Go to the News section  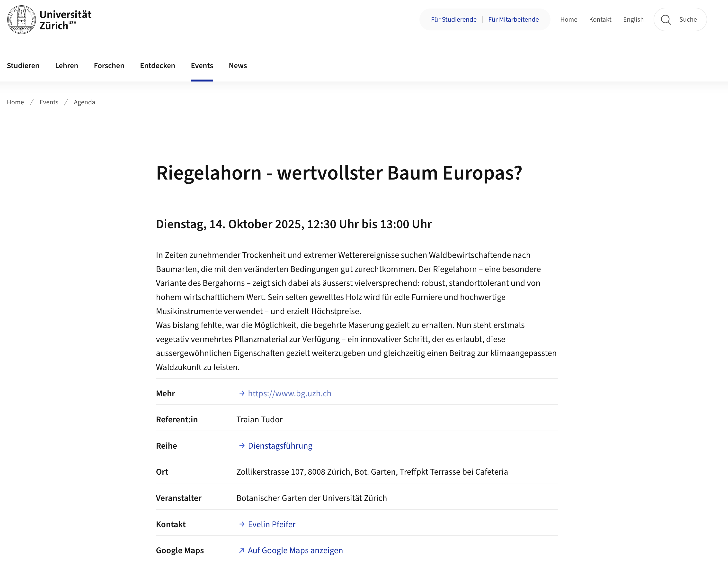[x=238, y=66]
